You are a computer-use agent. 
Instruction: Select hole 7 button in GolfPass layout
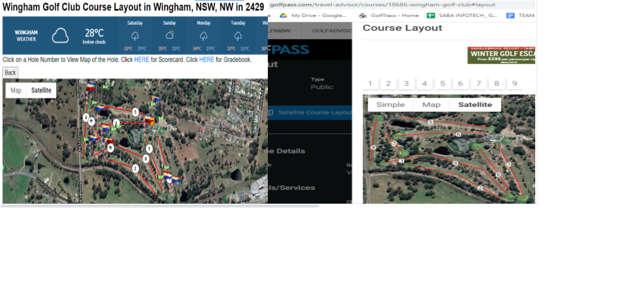[x=479, y=83]
